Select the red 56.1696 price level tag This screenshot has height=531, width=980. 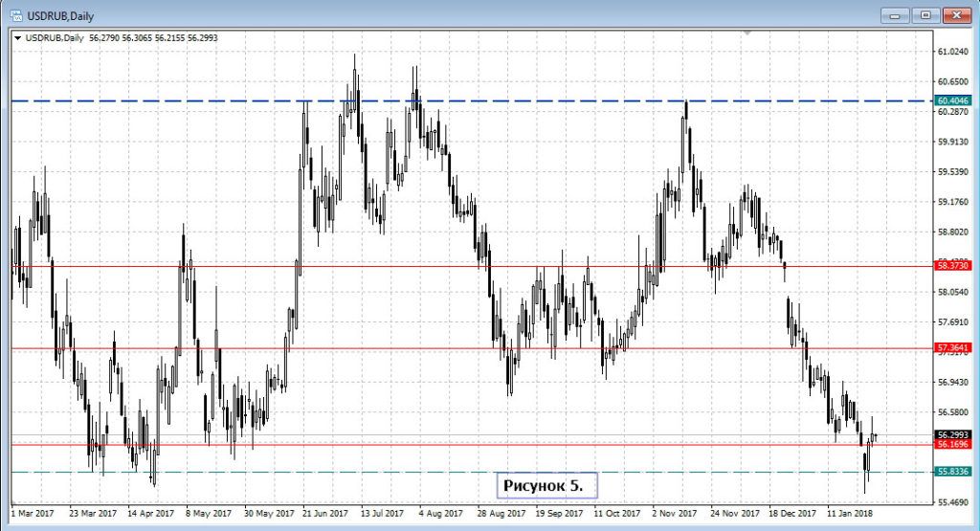point(955,445)
